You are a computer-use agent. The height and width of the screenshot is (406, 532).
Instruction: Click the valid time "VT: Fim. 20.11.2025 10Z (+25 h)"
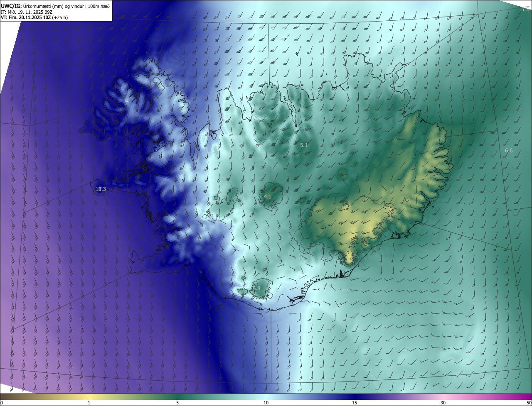click(34, 17)
